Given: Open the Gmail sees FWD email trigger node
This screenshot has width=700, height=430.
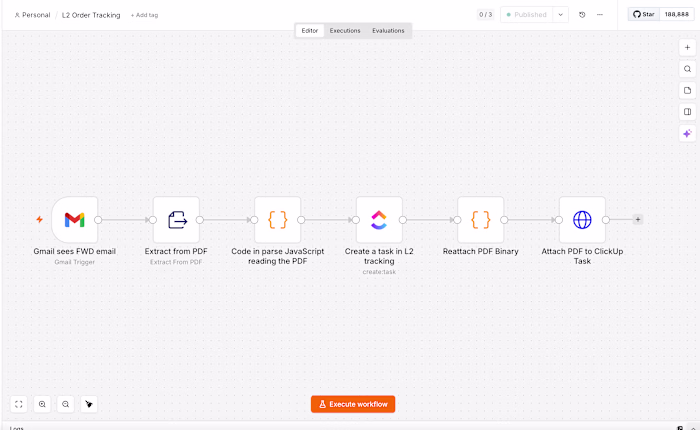Looking at the screenshot, I should (75, 220).
